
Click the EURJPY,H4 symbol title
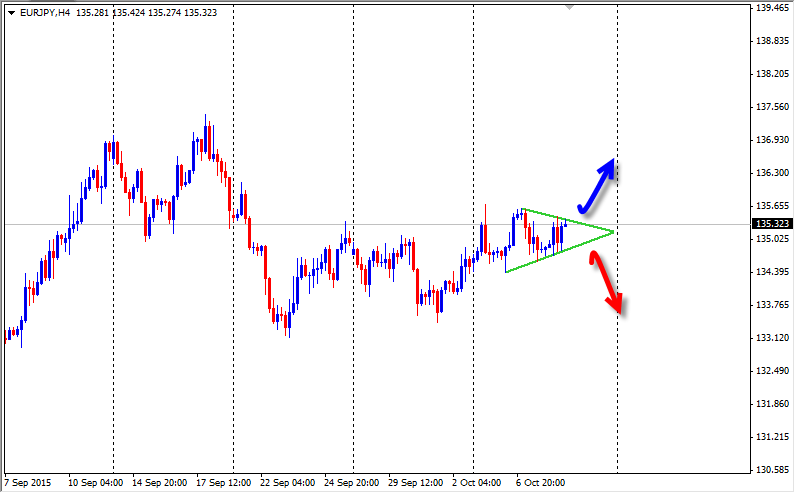[45, 13]
